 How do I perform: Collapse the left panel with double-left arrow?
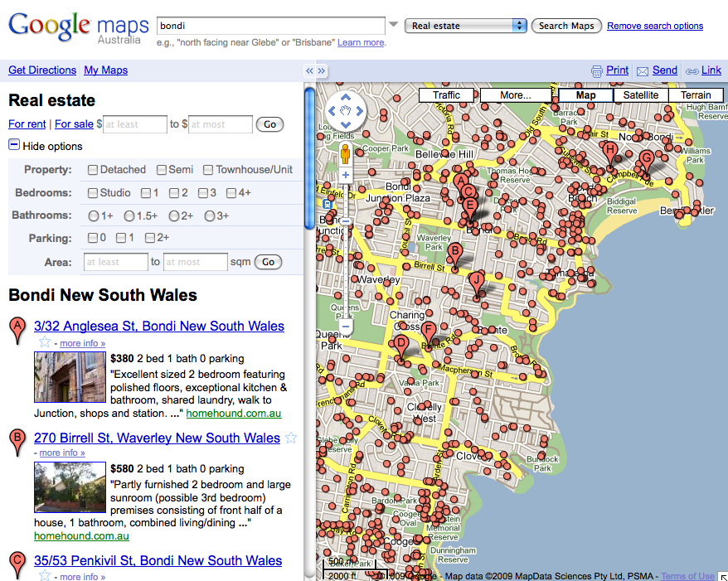(x=309, y=71)
